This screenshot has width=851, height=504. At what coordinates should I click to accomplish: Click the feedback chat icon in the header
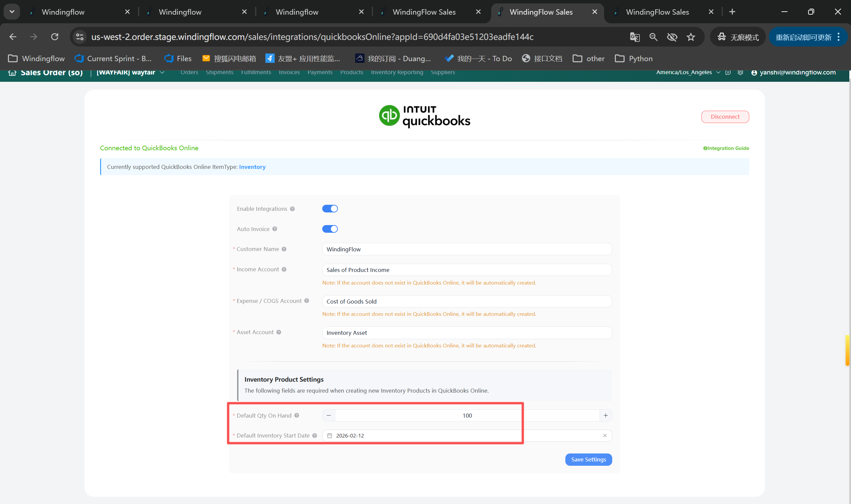point(728,72)
